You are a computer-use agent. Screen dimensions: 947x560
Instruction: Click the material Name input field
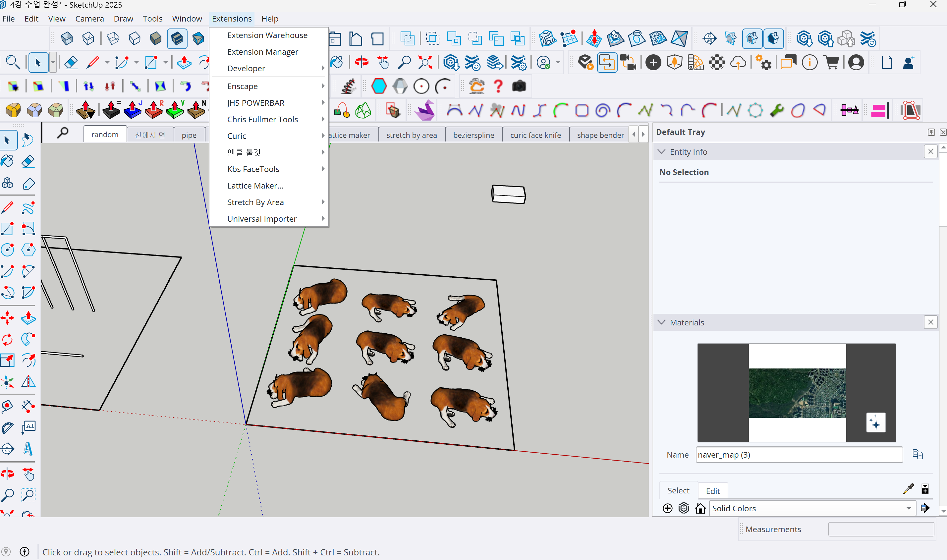click(x=799, y=455)
